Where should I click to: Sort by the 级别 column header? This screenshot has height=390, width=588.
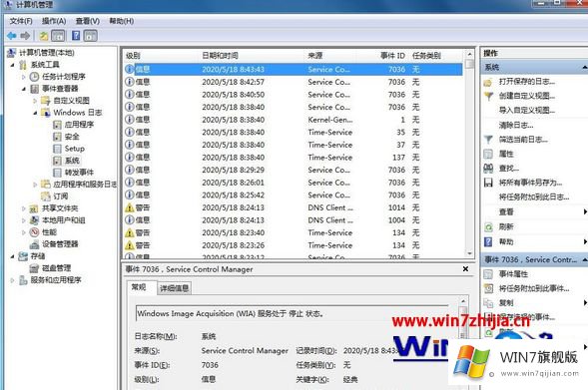point(133,56)
